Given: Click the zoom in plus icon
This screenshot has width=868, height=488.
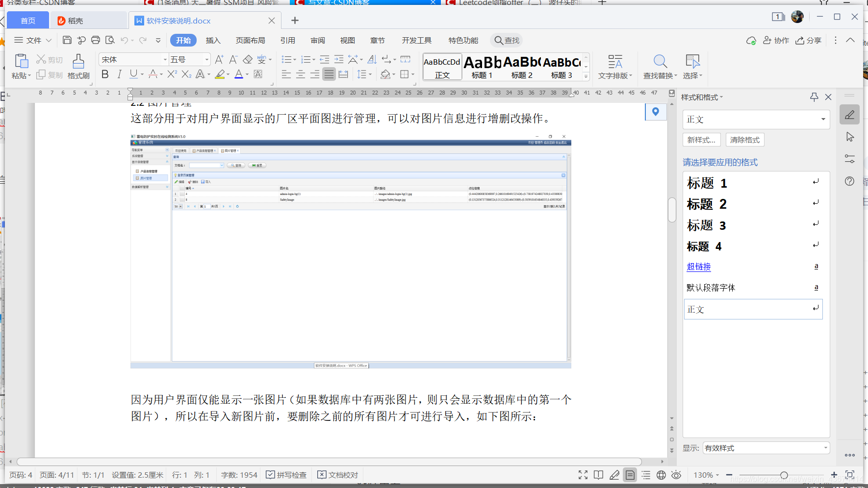Looking at the screenshot, I should click(x=834, y=475).
